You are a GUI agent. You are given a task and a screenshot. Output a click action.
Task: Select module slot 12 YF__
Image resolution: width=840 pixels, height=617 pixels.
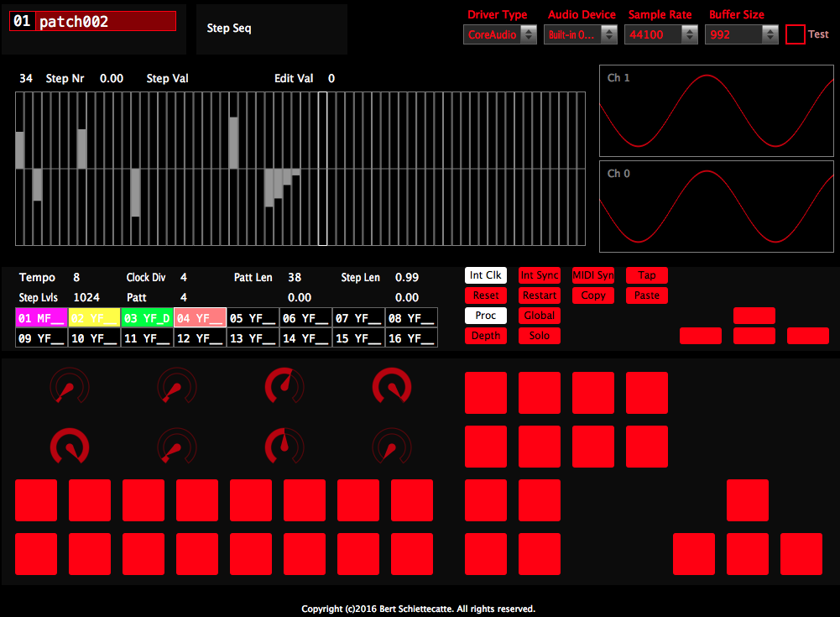(x=201, y=338)
